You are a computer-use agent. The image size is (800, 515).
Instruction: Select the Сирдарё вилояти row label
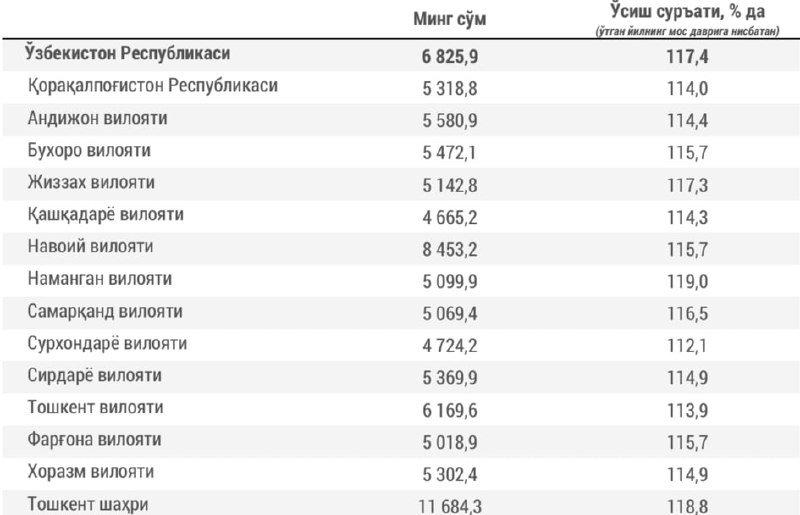96,376
